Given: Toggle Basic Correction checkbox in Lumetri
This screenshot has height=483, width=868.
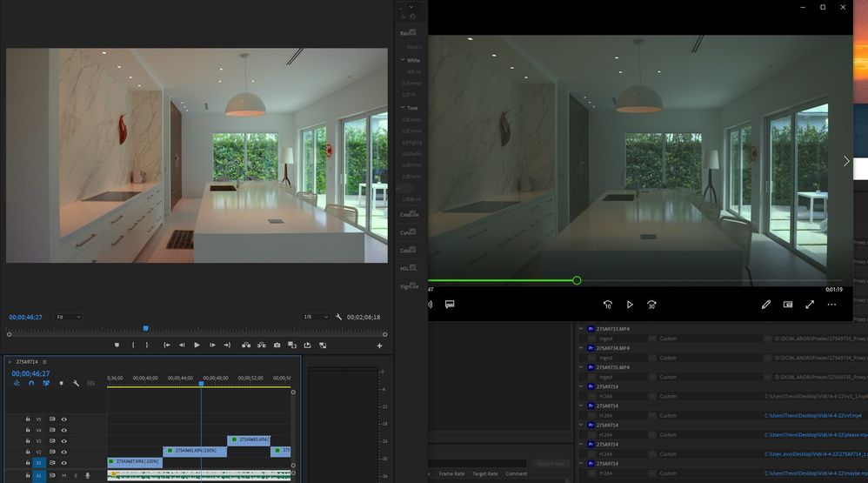Looking at the screenshot, I should pyautogui.click(x=412, y=32).
